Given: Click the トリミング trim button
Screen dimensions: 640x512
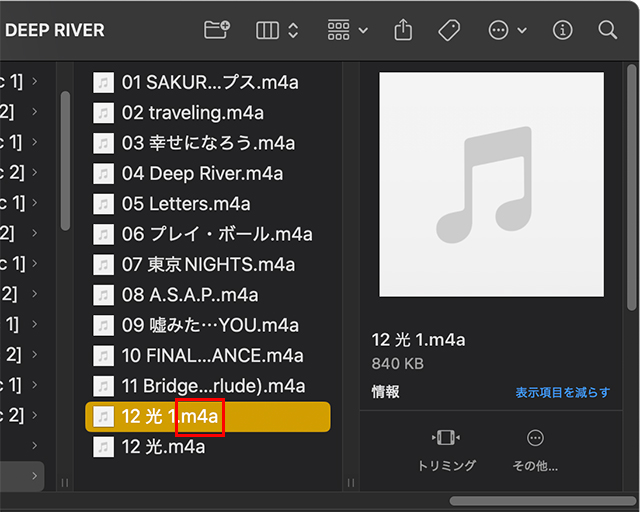Looking at the screenshot, I should (447, 450).
